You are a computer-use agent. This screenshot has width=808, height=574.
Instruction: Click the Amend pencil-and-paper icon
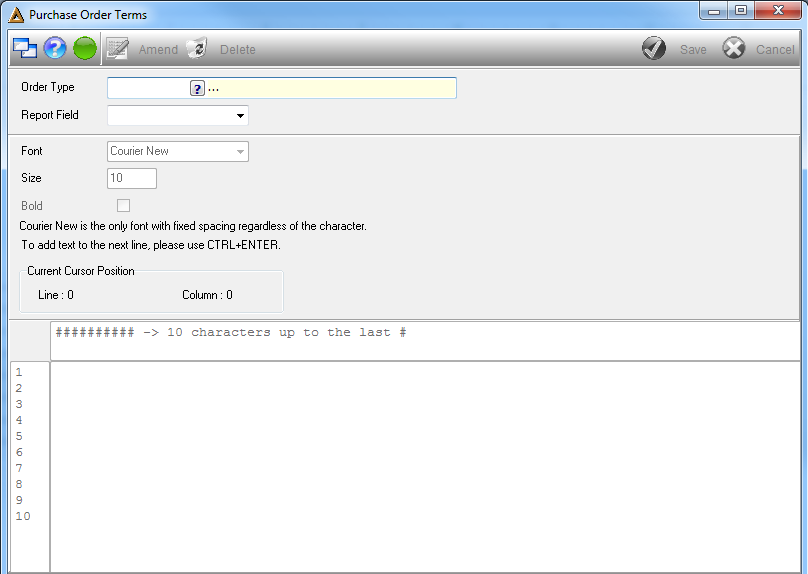click(x=117, y=48)
